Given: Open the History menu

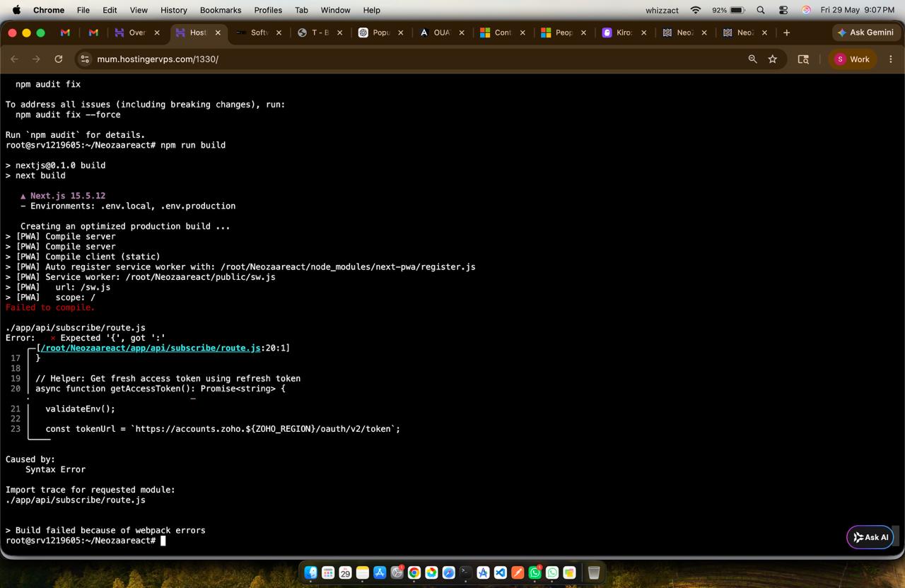Looking at the screenshot, I should click(173, 10).
